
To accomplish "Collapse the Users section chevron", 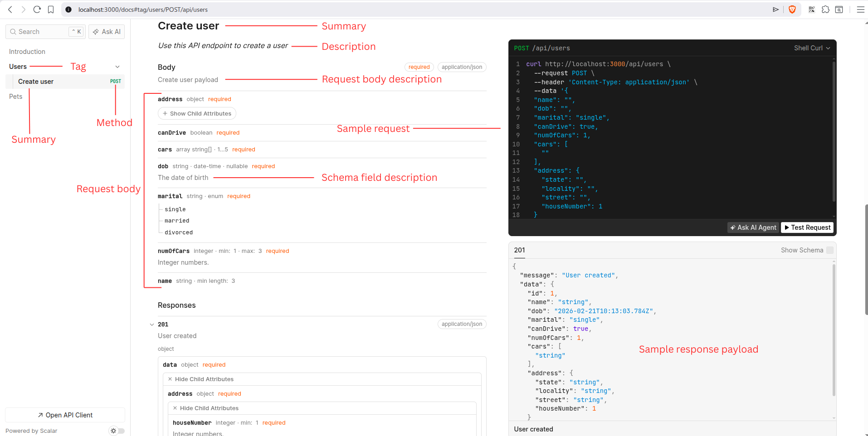I will click(117, 66).
